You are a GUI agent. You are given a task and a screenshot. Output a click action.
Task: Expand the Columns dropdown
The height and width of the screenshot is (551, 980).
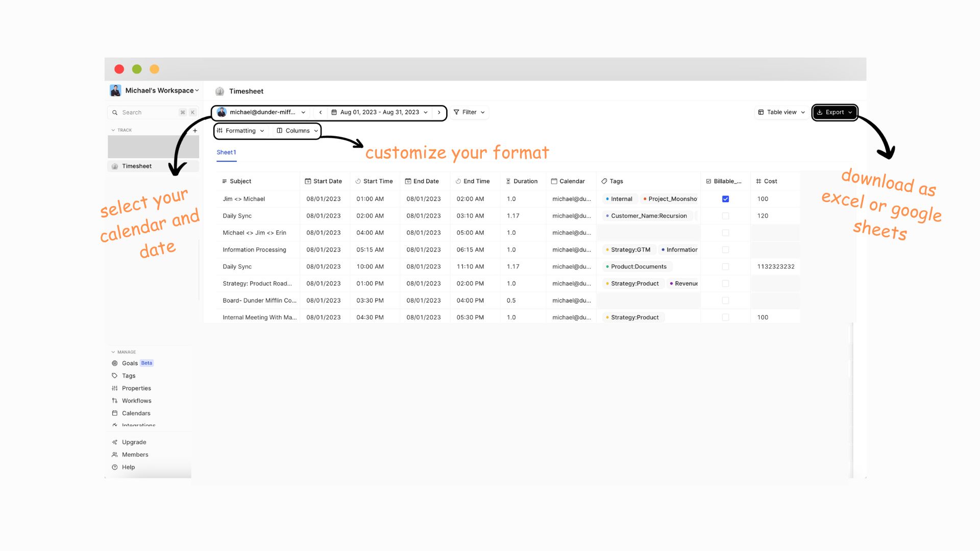(298, 131)
